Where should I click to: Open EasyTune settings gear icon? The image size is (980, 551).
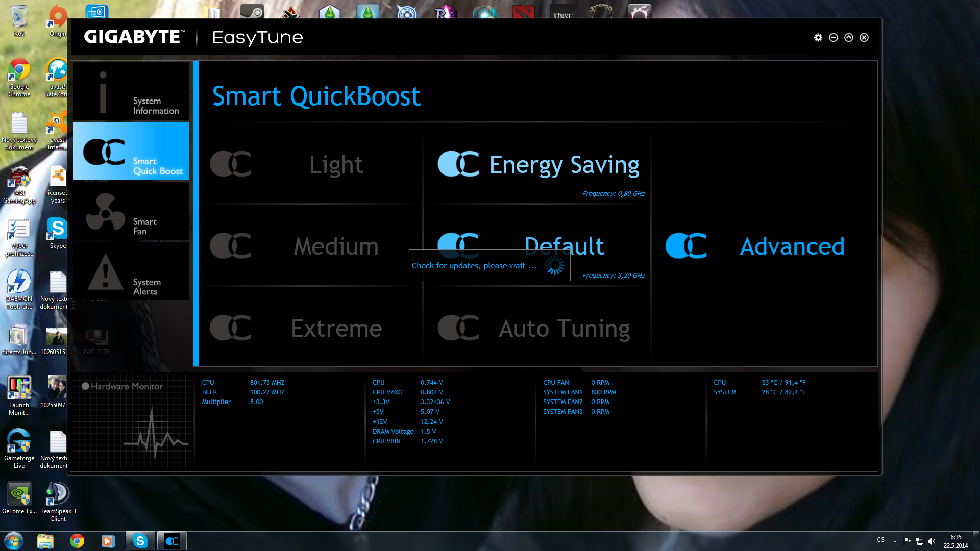[x=818, y=37]
